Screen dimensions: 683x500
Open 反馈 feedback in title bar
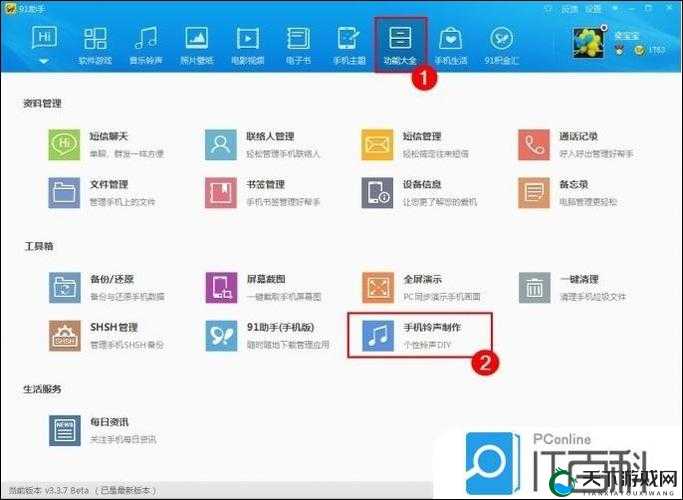[569, 9]
